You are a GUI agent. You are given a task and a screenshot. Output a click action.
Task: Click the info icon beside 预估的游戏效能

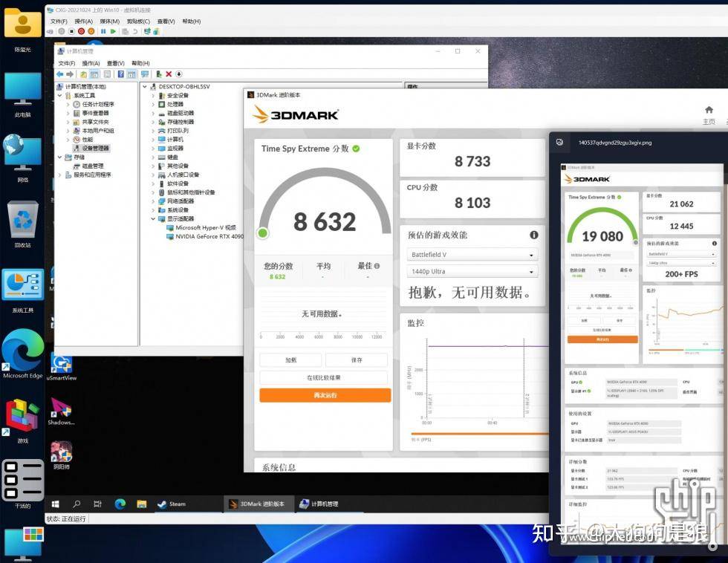coord(534,235)
